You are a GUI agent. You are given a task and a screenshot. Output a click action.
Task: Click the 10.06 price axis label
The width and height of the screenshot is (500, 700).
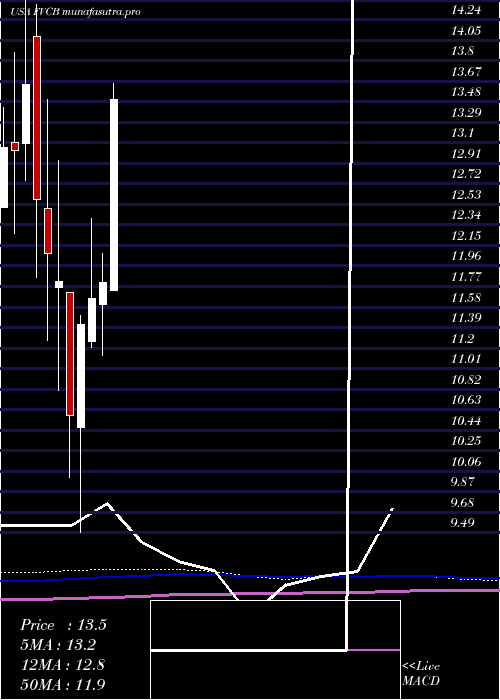[x=466, y=461]
